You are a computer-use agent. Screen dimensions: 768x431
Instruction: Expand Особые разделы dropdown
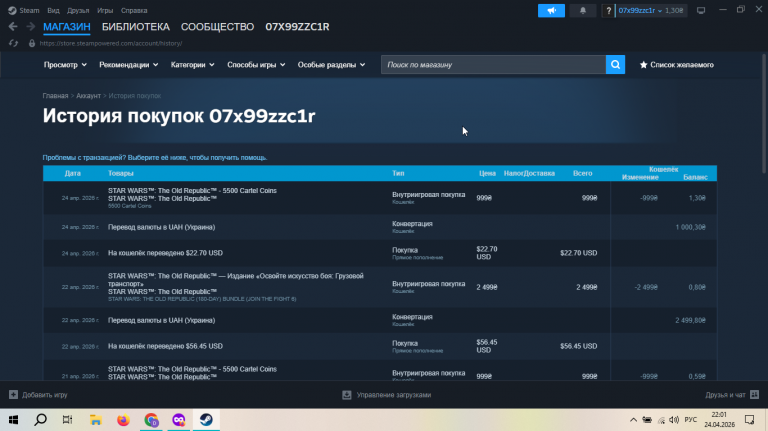(x=332, y=65)
